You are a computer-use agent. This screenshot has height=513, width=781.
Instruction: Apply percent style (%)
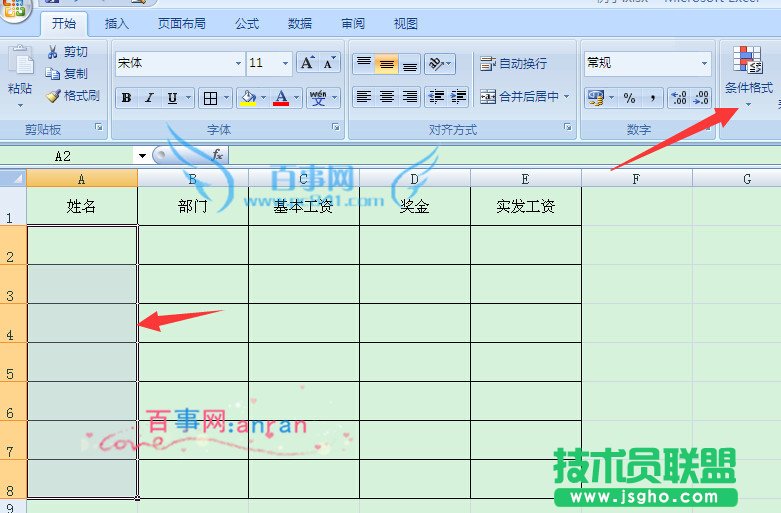(x=630, y=98)
